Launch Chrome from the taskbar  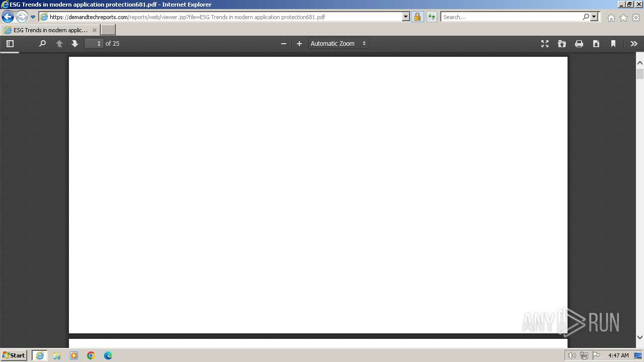click(x=91, y=355)
